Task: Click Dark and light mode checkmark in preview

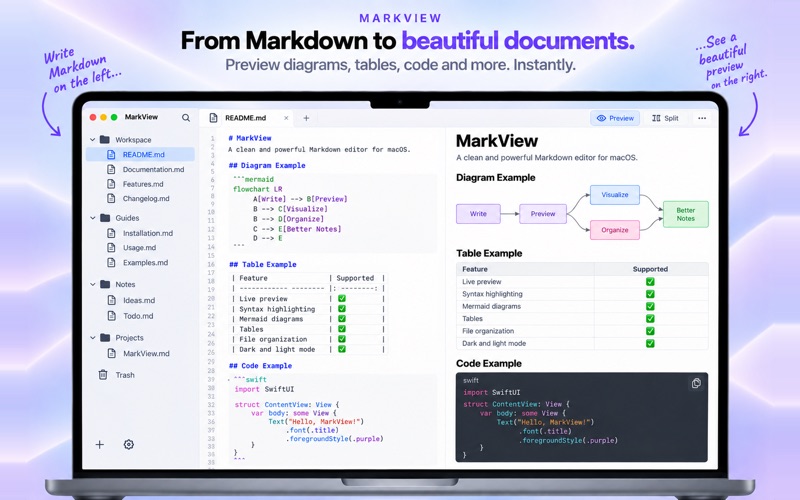Action: (x=650, y=343)
